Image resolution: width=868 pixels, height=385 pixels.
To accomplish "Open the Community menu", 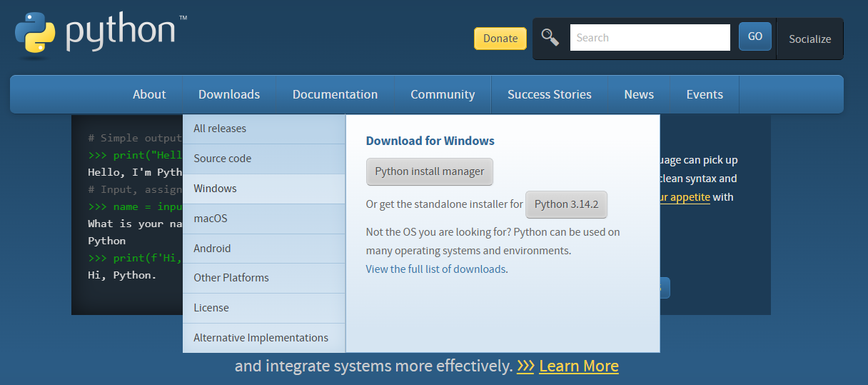I will (443, 94).
